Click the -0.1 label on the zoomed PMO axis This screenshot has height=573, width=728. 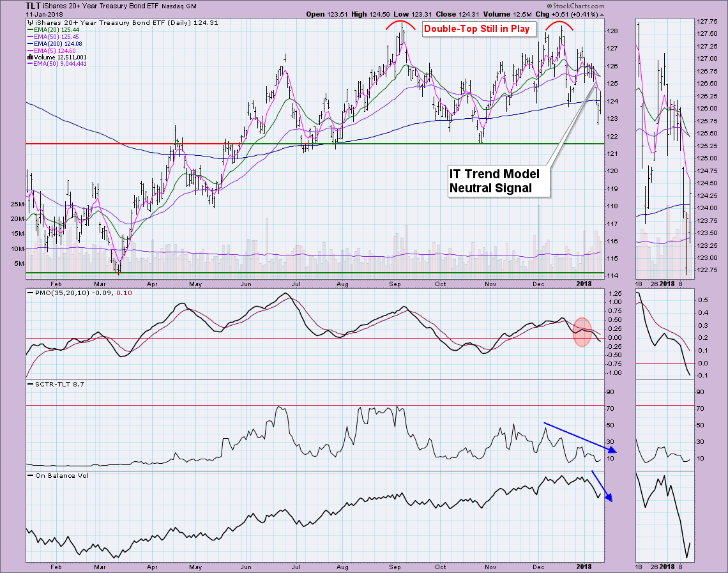click(702, 376)
